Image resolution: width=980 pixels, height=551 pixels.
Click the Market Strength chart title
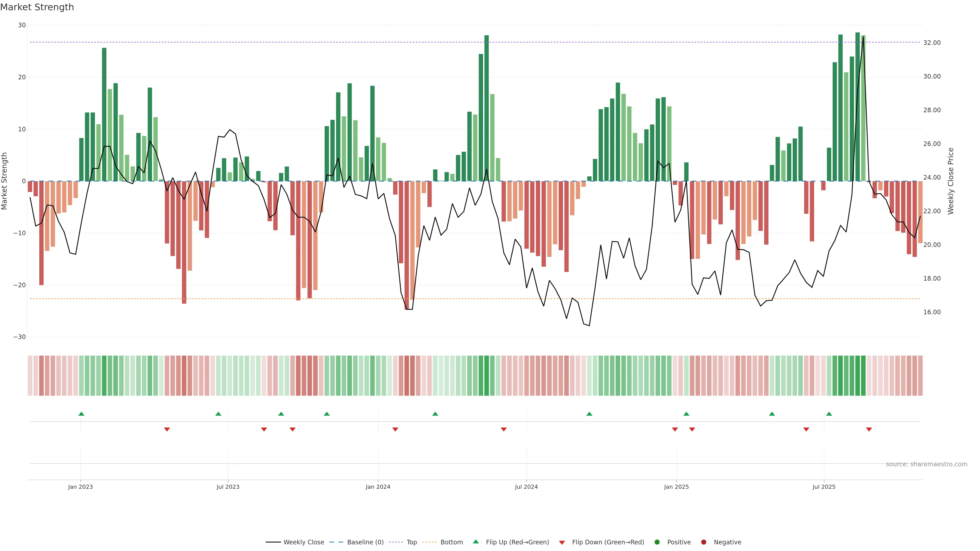[x=37, y=7]
